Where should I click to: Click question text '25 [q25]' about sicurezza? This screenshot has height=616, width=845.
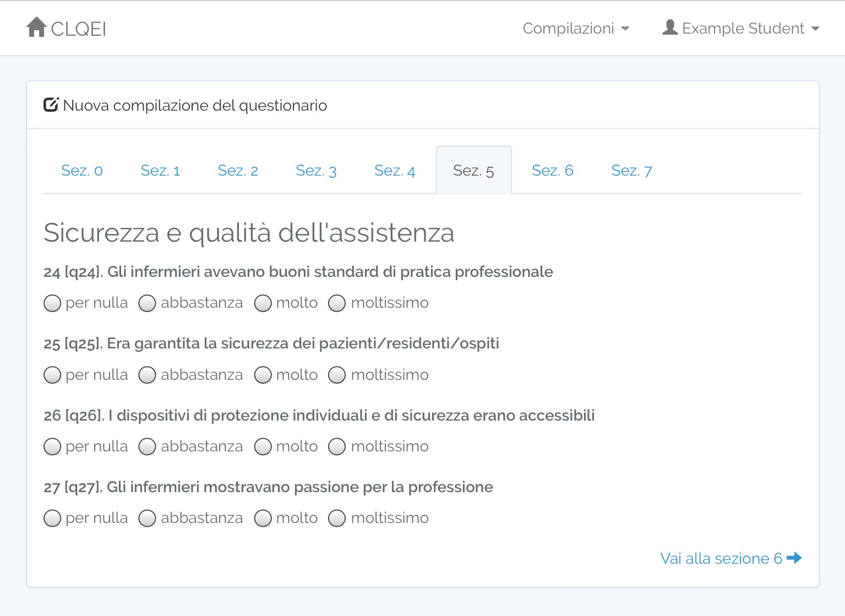(271, 344)
